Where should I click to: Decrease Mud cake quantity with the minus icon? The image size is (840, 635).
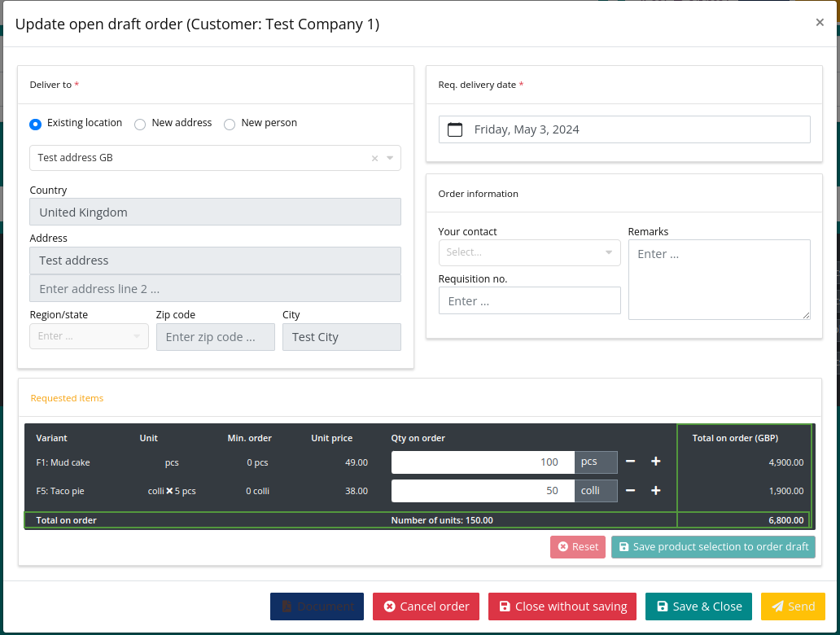tap(630, 462)
